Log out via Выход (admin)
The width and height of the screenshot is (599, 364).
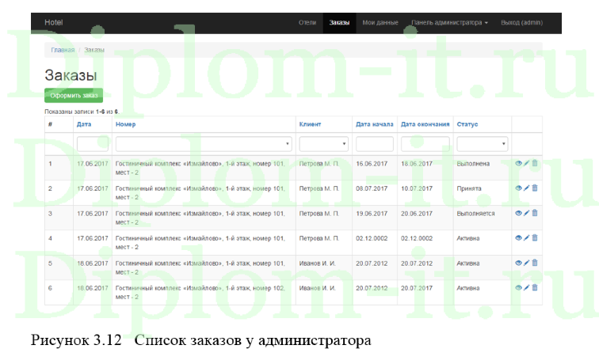coord(521,22)
